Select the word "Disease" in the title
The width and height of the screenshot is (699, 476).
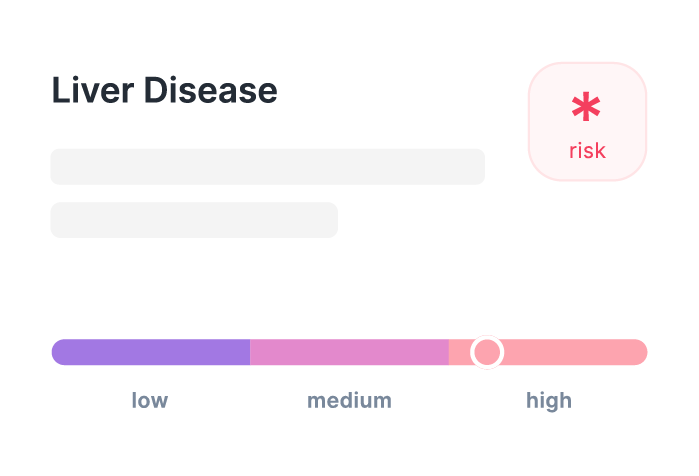coord(210,90)
